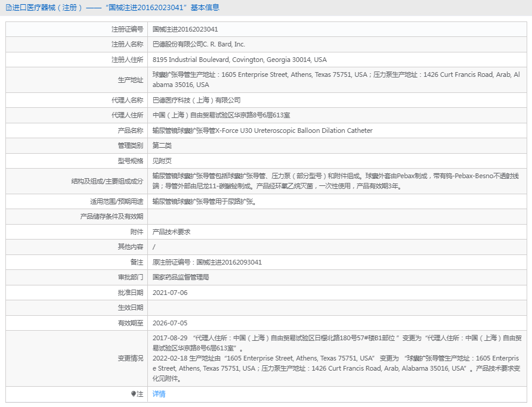Click the 产品储存条件及有效期 label
532x407 pixels.
(x=112, y=216)
